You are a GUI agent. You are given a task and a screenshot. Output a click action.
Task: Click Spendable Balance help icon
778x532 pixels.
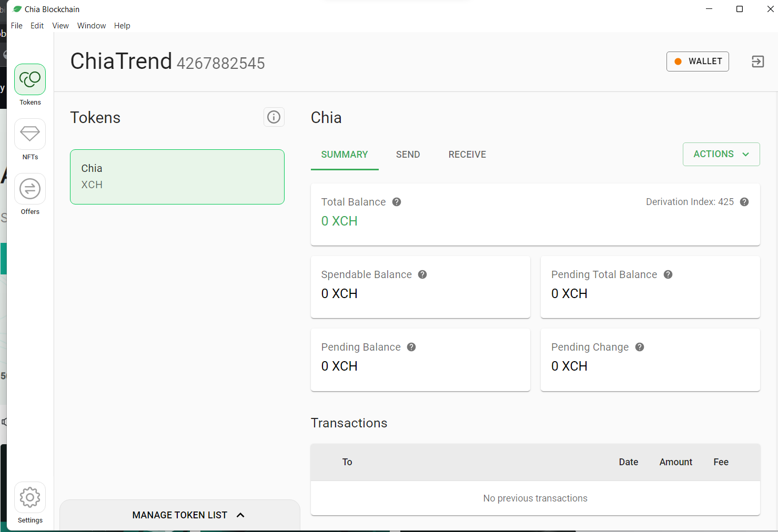pos(422,274)
